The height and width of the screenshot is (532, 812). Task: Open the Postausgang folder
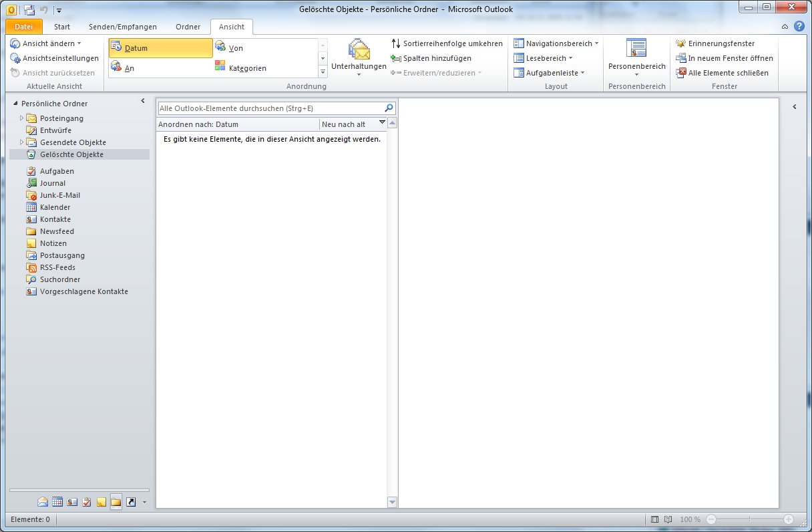62,255
